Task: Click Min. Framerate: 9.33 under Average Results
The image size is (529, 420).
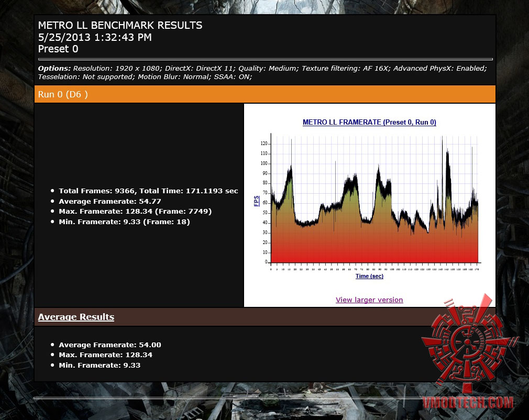Action: [x=100, y=366]
